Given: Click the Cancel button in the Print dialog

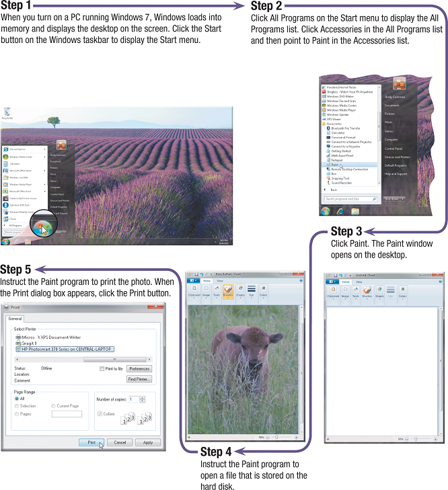Looking at the screenshot, I should click(x=120, y=442).
